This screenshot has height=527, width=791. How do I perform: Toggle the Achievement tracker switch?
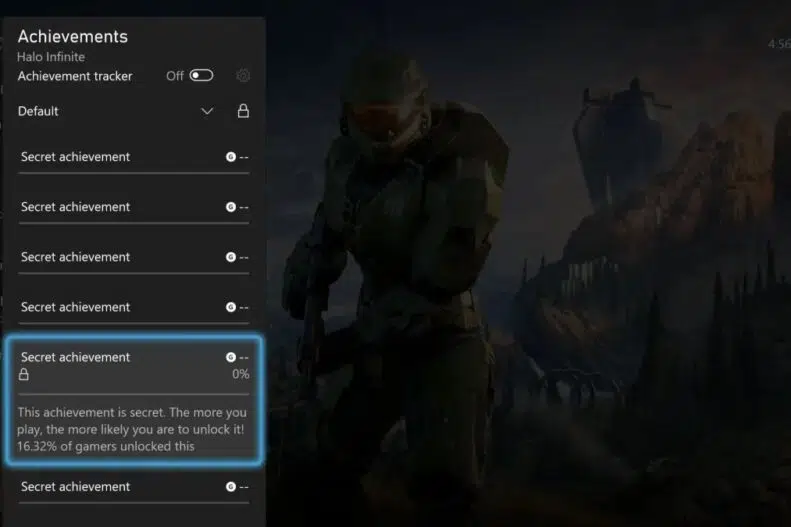click(201, 76)
